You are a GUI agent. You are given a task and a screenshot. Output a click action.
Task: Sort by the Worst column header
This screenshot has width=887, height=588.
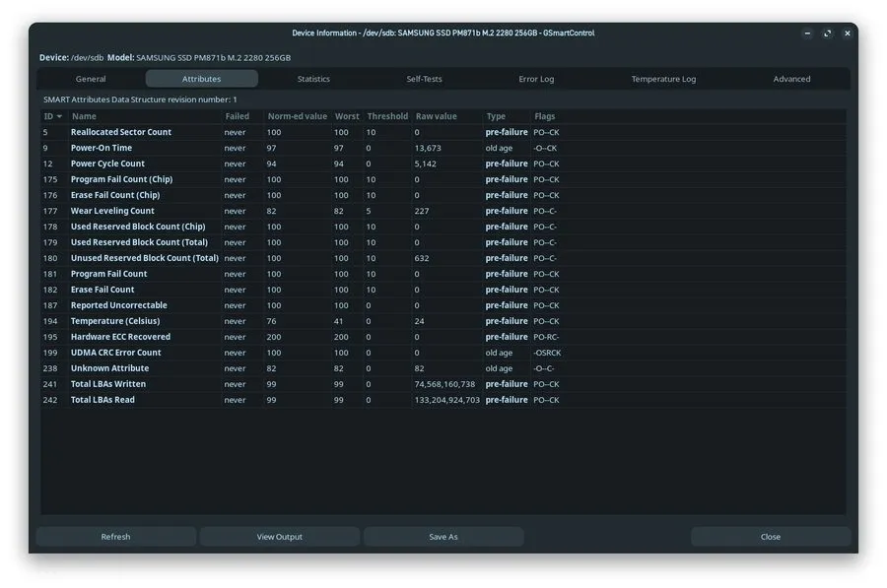[347, 116]
